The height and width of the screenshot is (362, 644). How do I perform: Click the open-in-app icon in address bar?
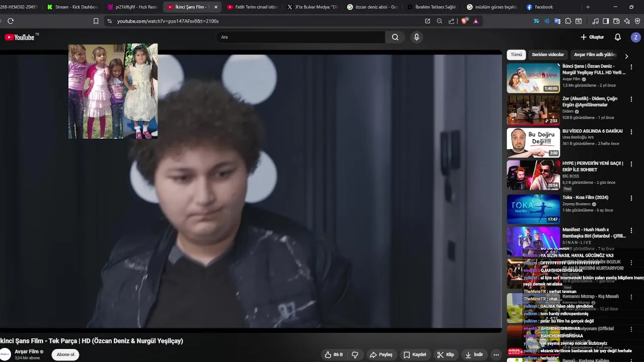pos(427,21)
